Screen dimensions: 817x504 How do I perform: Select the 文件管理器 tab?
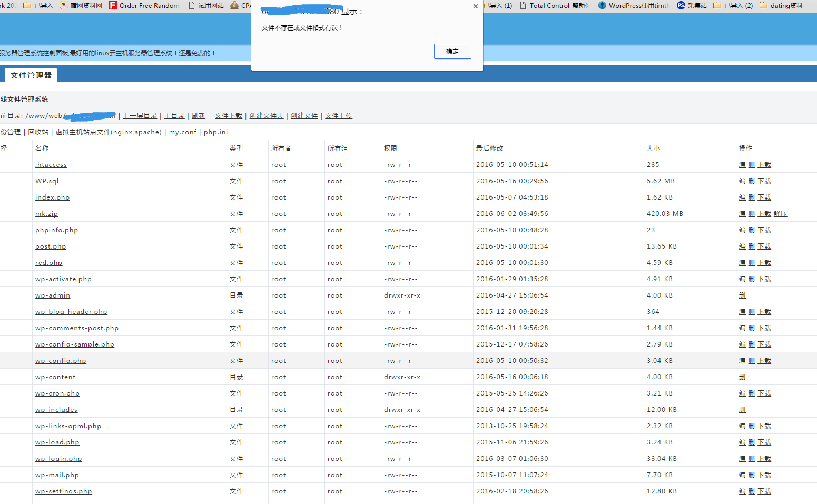click(31, 75)
